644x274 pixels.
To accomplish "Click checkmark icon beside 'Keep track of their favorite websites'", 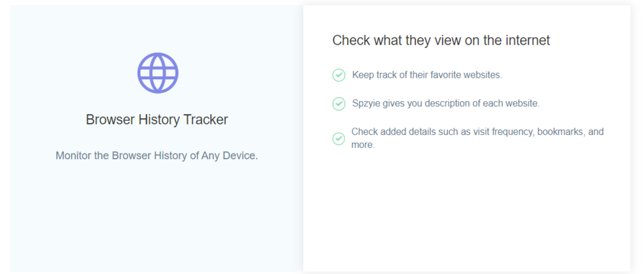I will 338,75.
